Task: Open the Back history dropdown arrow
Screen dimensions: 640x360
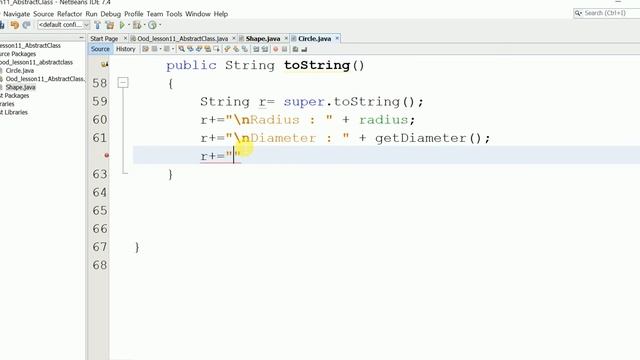Action: pyautogui.click(x=160, y=49)
